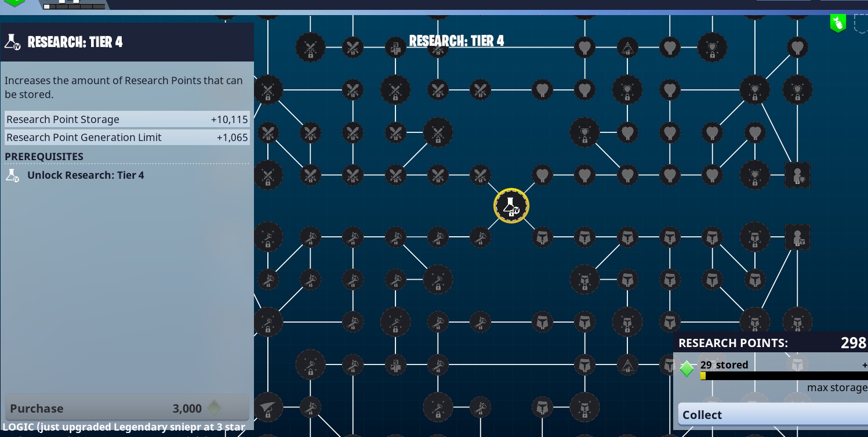Click the Unlock Research: Tier 4 prerequisite

click(x=85, y=175)
